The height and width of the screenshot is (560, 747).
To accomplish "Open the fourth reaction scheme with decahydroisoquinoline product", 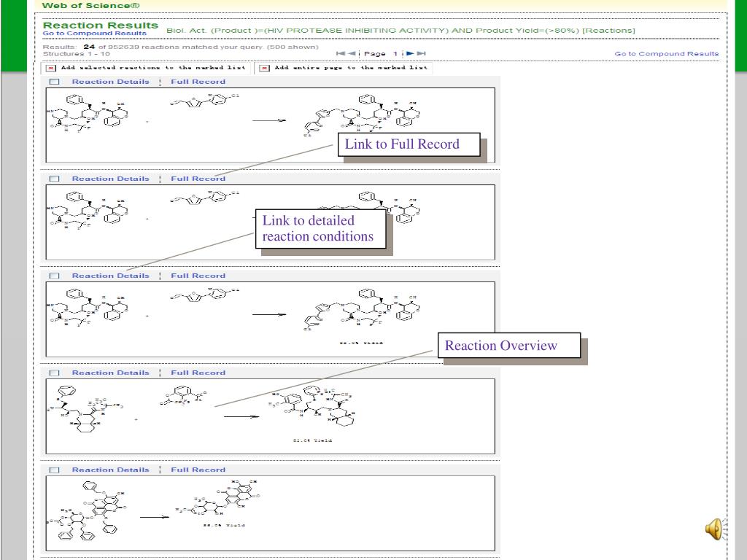I will [x=270, y=416].
